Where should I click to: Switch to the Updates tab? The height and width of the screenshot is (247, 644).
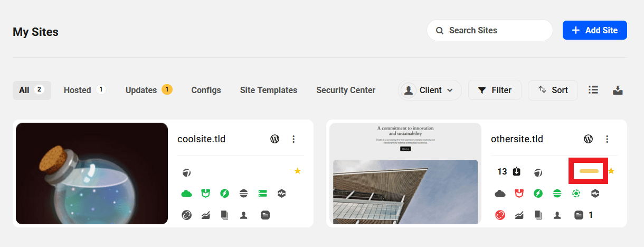click(x=148, y=90)
